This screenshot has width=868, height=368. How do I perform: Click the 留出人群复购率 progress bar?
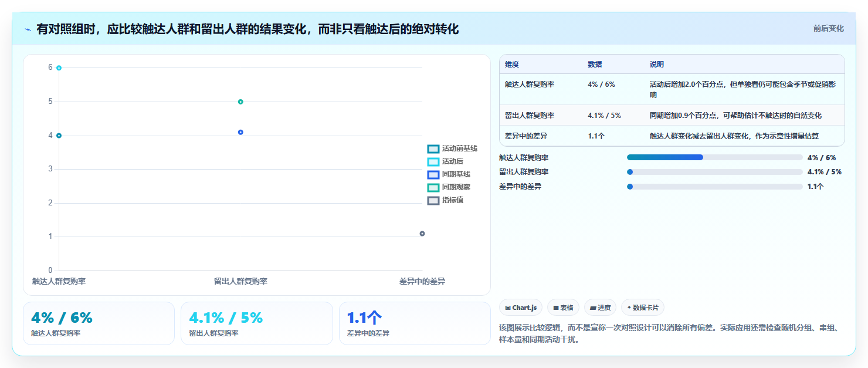coord(714,172)
